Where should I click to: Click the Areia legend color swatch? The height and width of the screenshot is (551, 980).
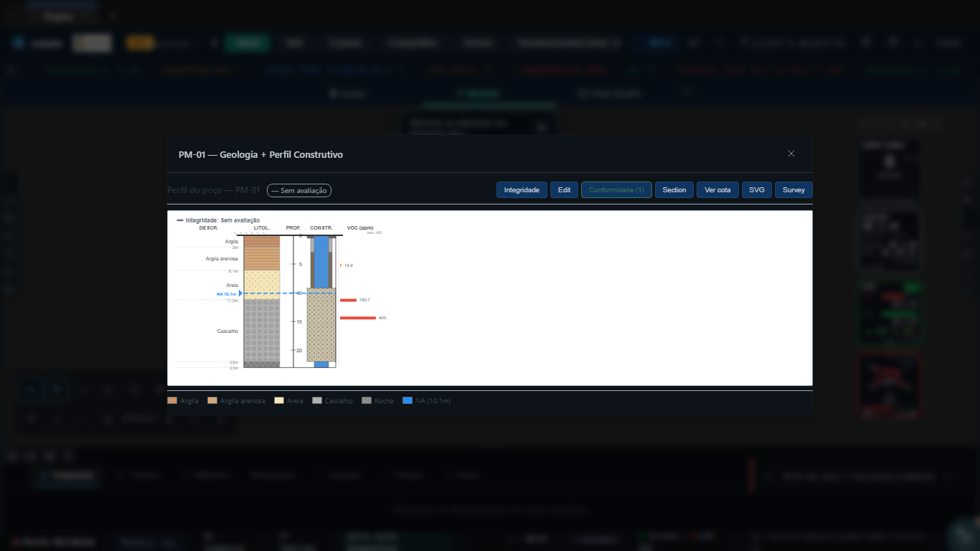(x=279, y=401)
